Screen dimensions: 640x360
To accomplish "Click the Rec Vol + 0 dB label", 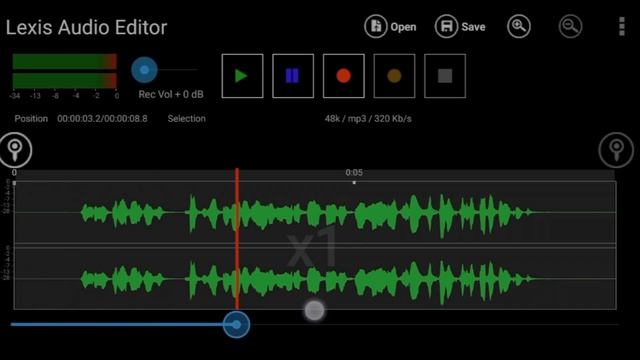I will [x=171, y=95].
